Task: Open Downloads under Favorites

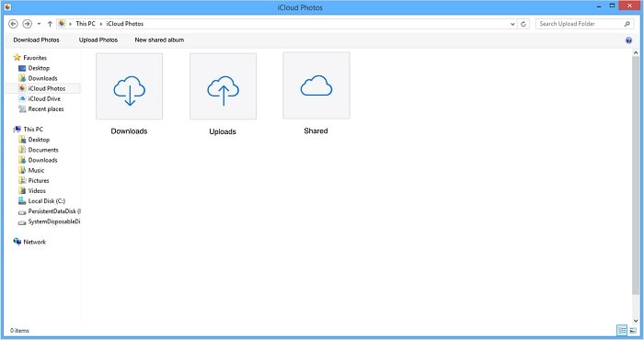Action: 42,78
